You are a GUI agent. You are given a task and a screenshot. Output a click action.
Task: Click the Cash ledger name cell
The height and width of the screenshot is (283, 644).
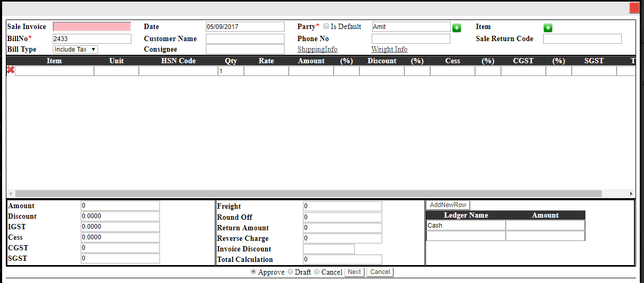466,226
